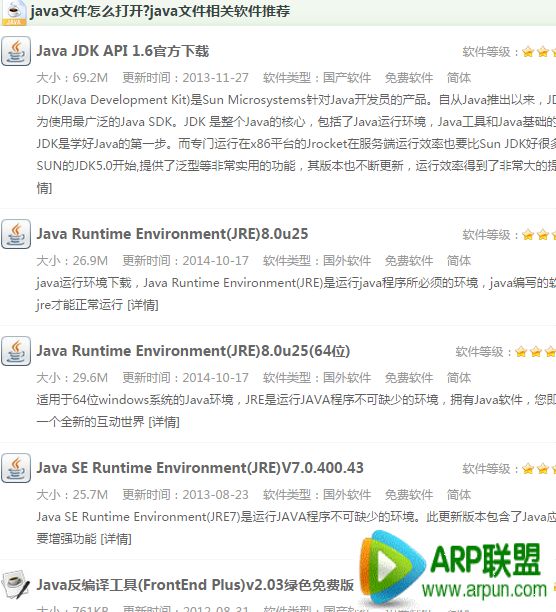The width and height of the screenshot is (556, 612).
Task: Click the first star of JDK API 1.6 rating
Action: (528, 52)
